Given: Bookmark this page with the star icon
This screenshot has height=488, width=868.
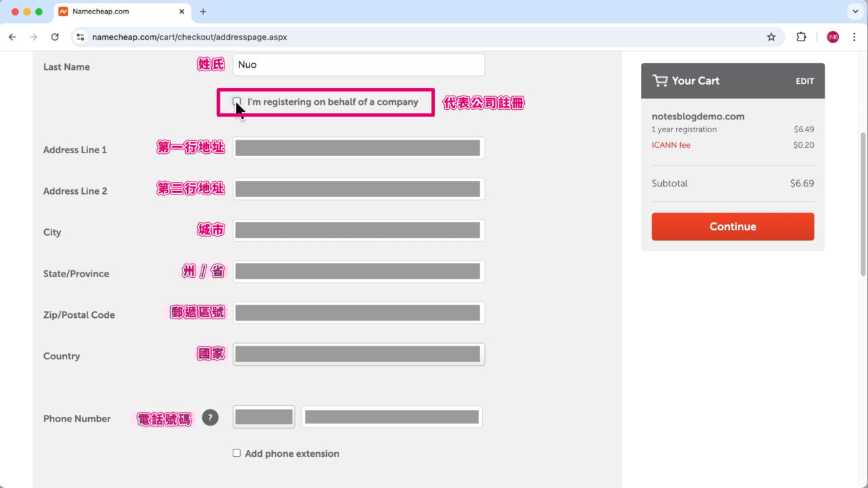Looking at the screenshot, I should (771, 37).
